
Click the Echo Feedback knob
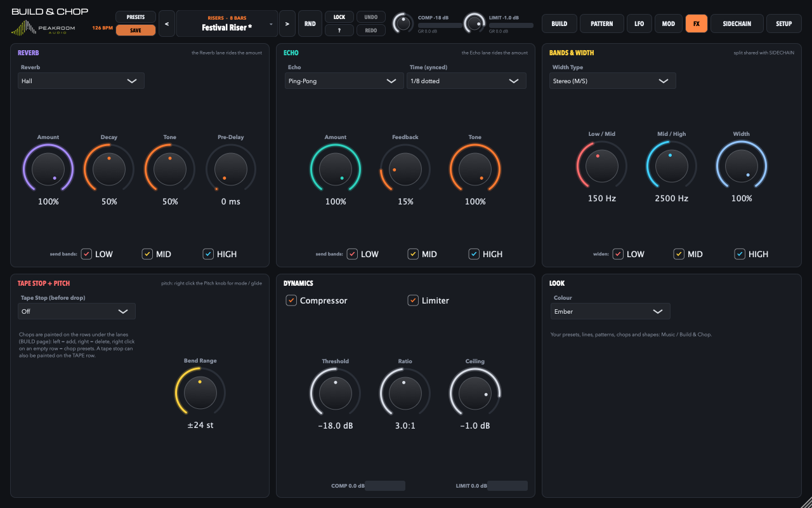coord(405,169)
